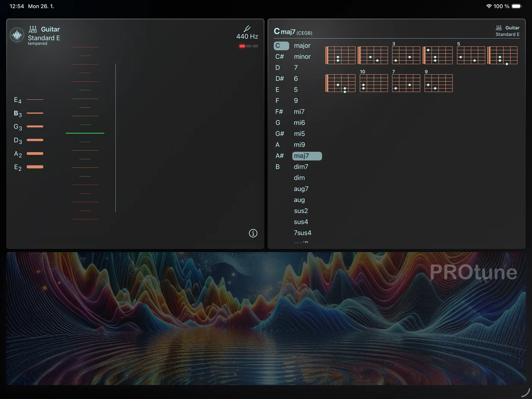Tap the tempered temperament label
This screenshot has height=399, width=532.
(38, 44)
